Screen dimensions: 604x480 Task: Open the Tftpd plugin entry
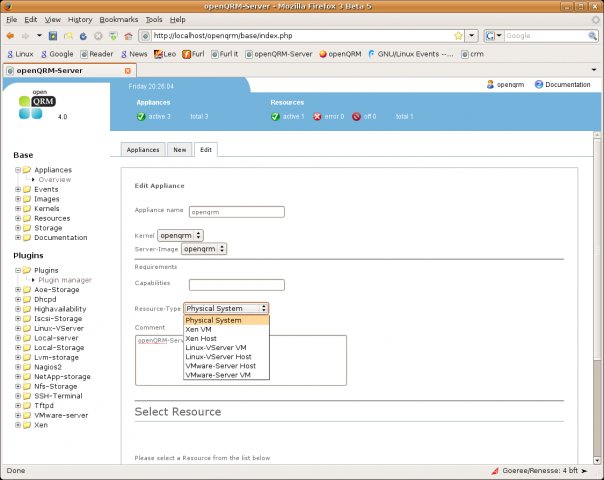[44, 406]
